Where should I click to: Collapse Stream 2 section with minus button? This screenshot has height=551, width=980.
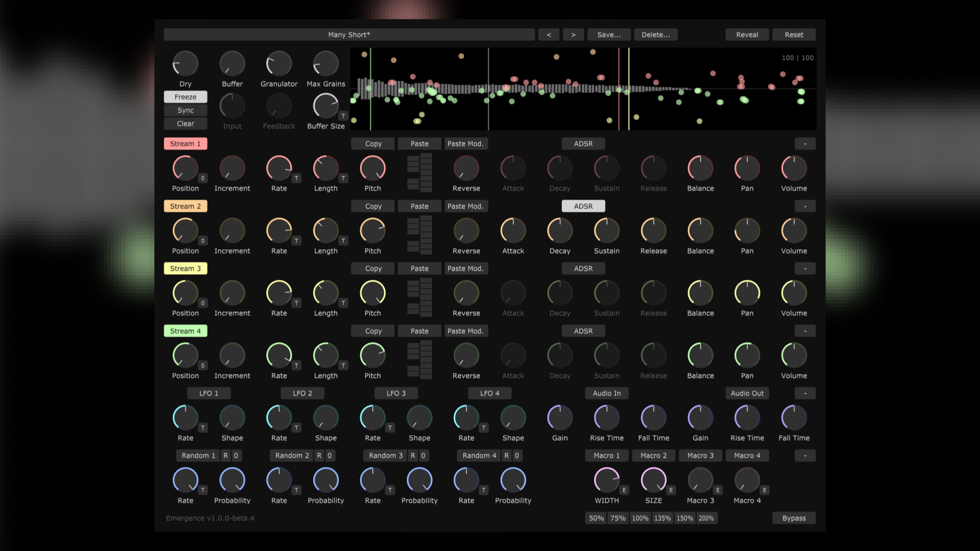(x=805, y=206)
